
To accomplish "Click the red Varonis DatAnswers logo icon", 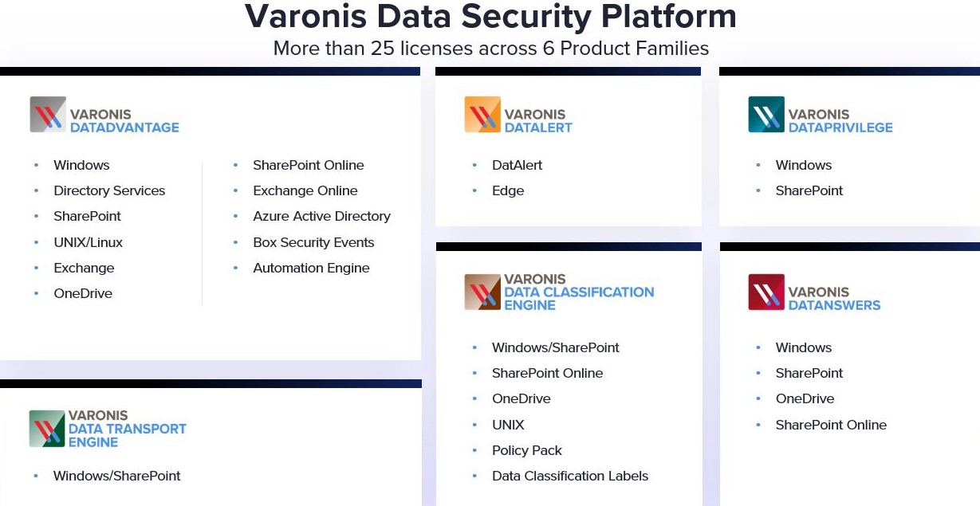I will [766, 292].
